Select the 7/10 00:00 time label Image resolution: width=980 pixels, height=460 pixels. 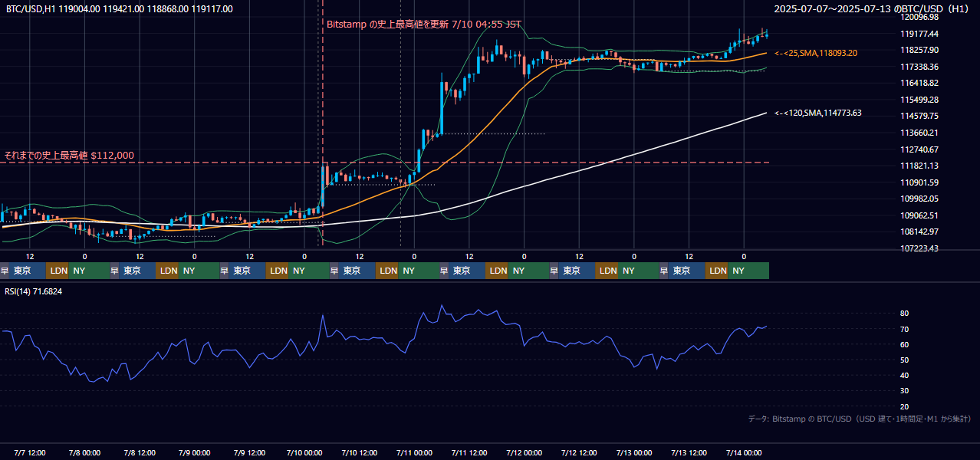pos(304,452)
